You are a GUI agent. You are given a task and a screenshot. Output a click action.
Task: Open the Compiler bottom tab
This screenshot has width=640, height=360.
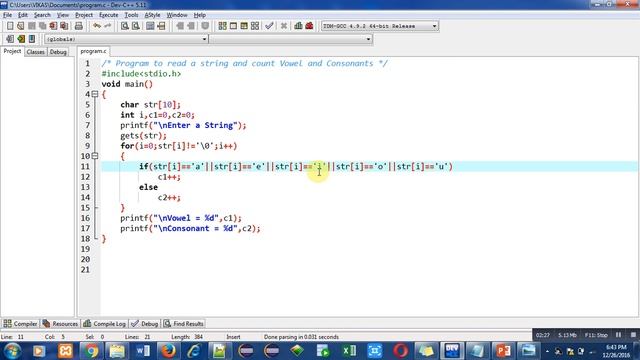[20, 324]
